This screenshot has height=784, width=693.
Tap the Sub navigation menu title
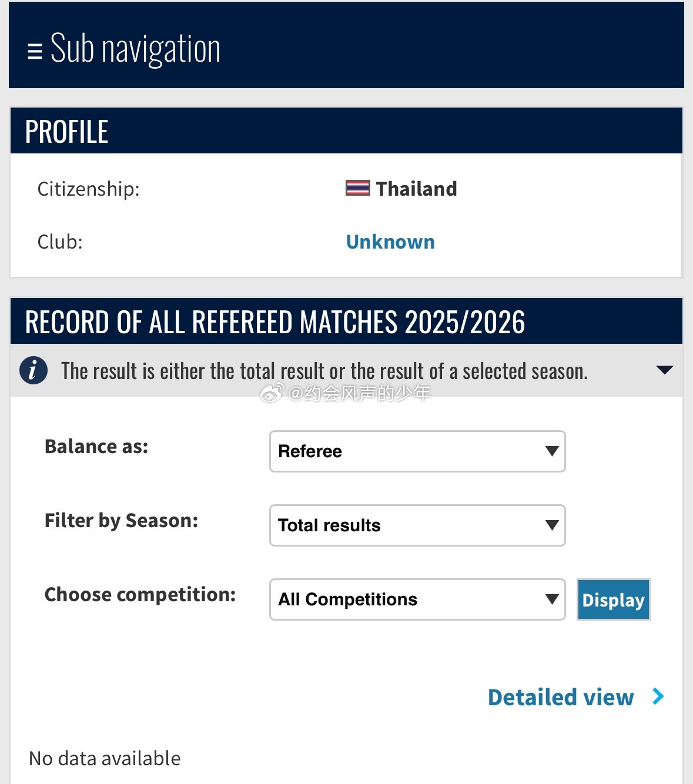coord(135,49)
